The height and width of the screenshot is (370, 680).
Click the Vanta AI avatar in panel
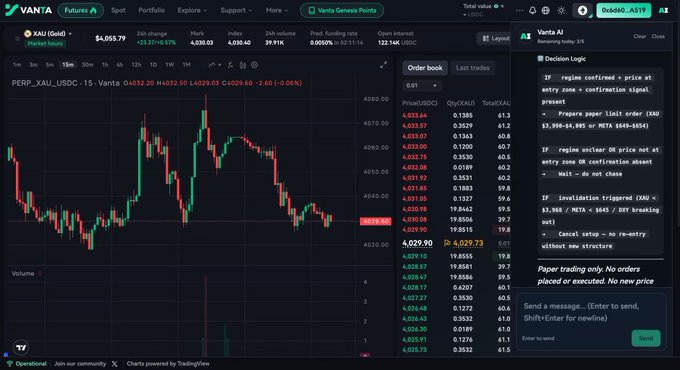(526, 36)
